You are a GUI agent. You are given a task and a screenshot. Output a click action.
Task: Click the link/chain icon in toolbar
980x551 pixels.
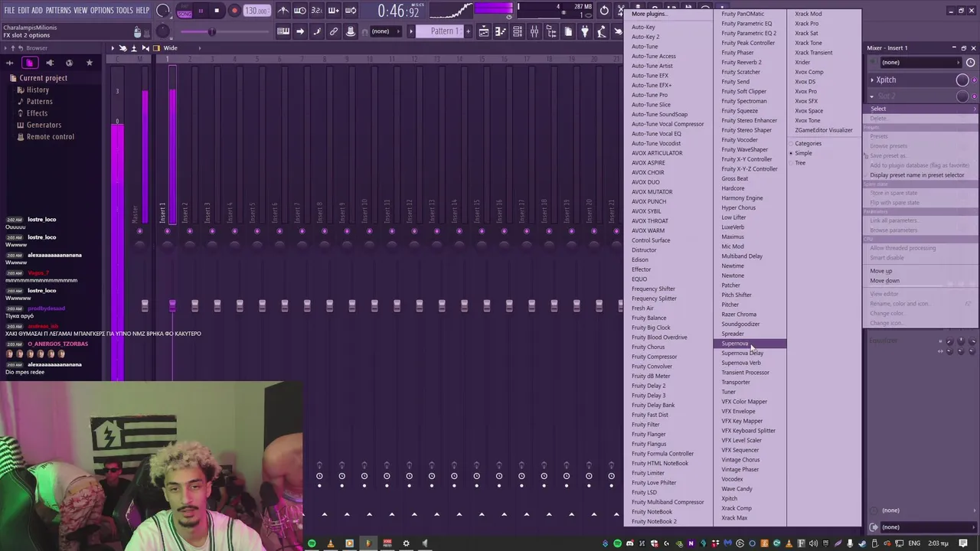click(334, 31)
